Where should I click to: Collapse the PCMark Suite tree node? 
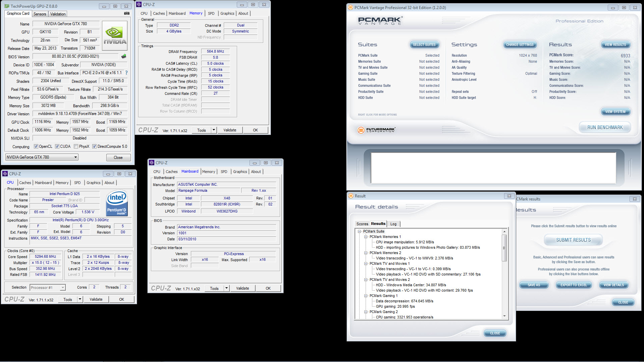tap(360, 231)
